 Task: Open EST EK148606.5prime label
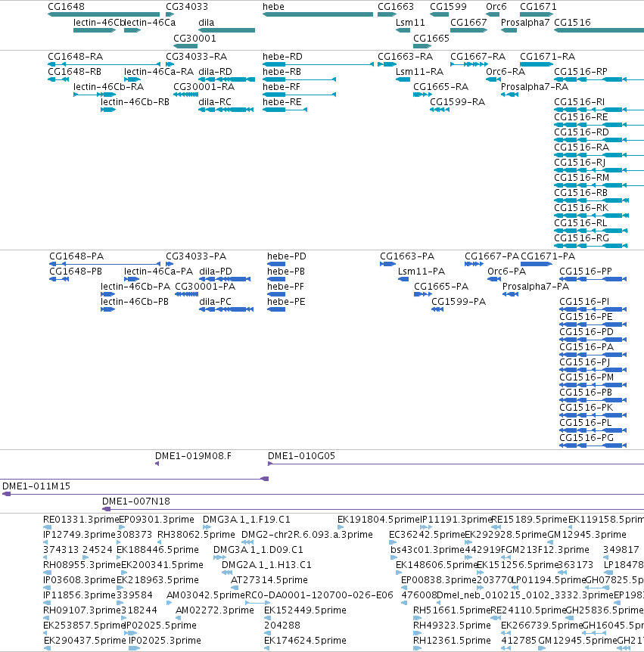pos(436,565)
